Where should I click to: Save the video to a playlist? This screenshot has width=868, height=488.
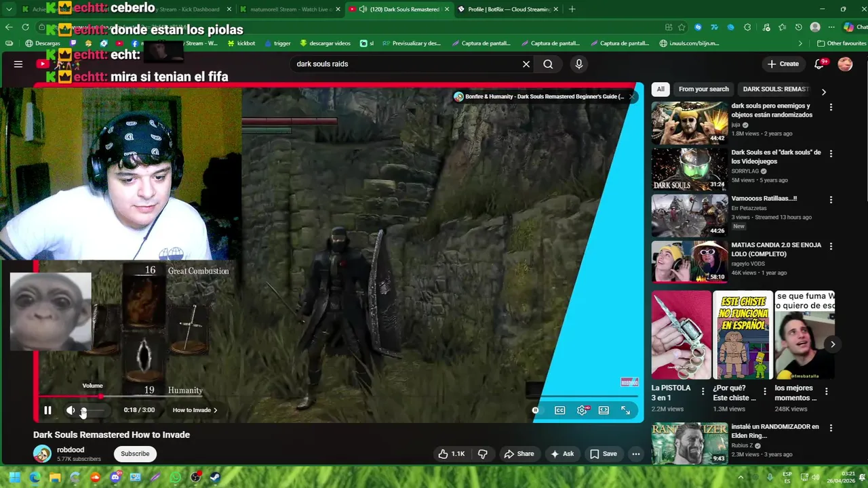coord(604,454)
